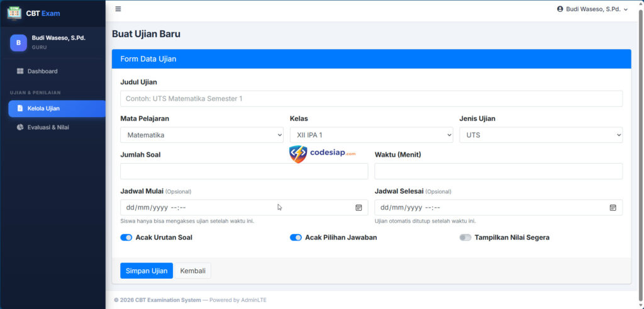Disable the Acak Urutan Soal switch
The image size is (644, 309).
tap(126, 238)
